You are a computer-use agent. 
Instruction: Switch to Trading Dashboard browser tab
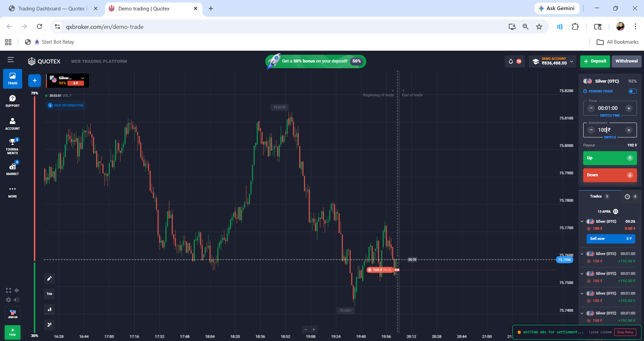coord(53,8)
